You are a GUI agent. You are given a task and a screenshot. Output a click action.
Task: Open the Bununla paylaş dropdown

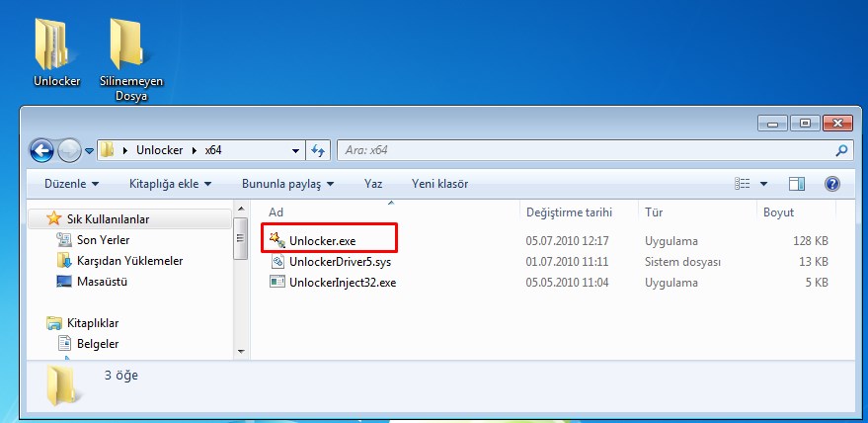tap(287, 184)
